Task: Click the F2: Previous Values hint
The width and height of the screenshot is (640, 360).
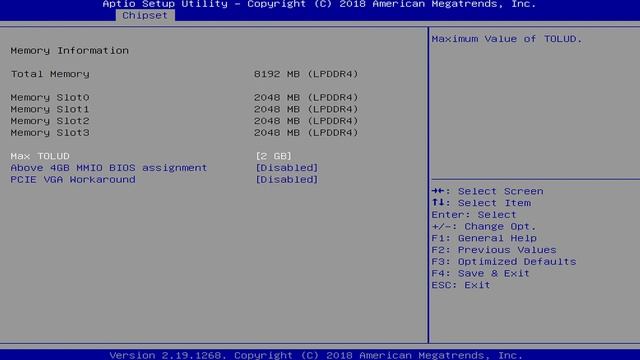Action: point(494,250)
